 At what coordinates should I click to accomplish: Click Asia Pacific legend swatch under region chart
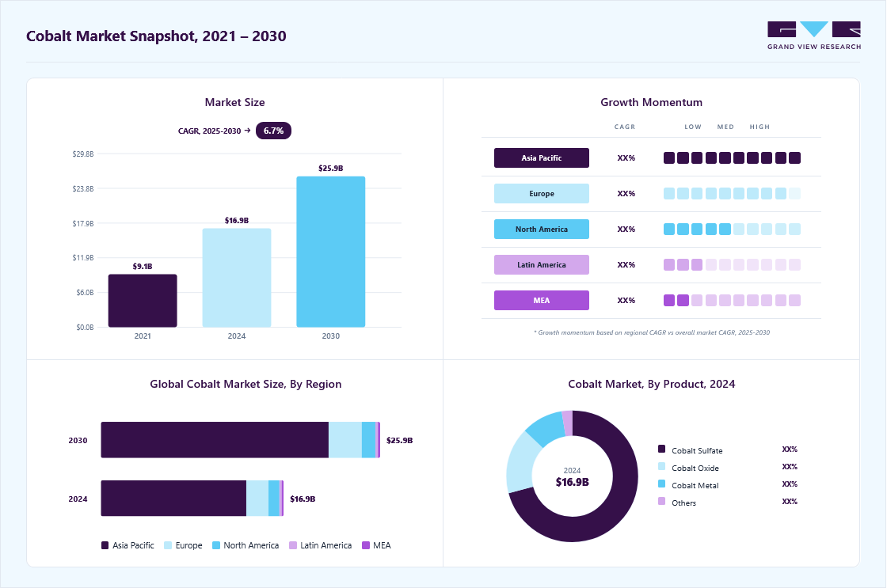coord(105,545)
